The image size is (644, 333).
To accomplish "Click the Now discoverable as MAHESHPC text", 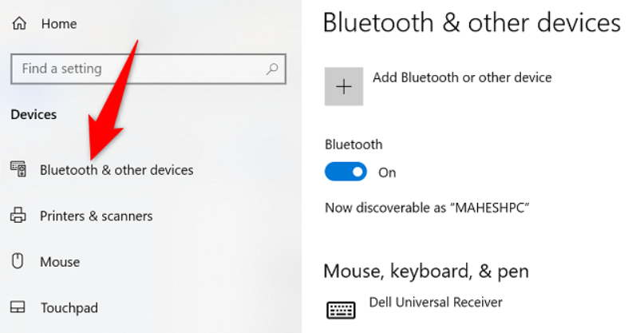I will [427, 208].
